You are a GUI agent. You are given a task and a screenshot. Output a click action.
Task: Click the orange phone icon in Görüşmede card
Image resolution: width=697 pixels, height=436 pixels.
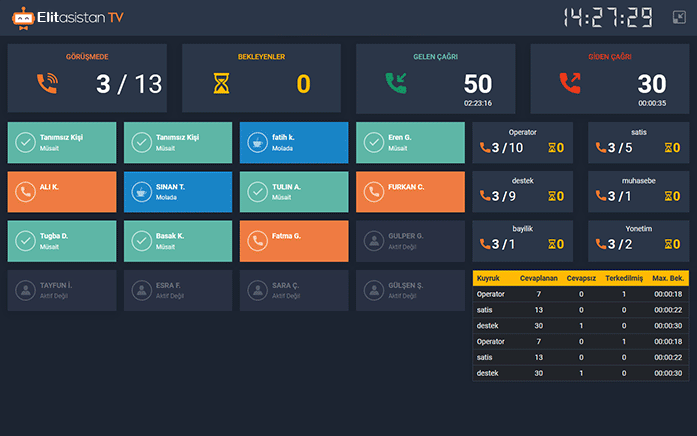click(x=47, y=83)
